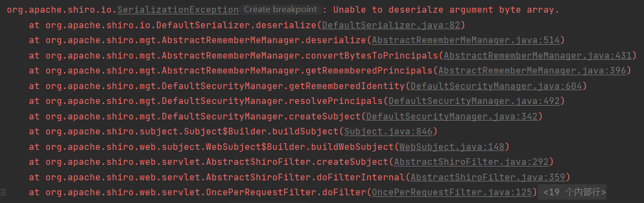Open AbstractRememberMeManager.java:396 link
The width and height of the screenshot is (644, 203).
532,71
